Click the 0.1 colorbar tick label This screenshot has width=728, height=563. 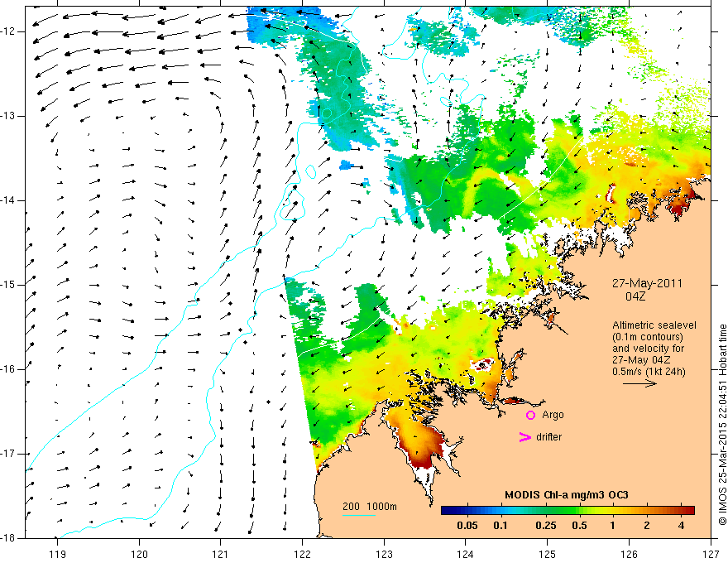(x=500, y=526)
